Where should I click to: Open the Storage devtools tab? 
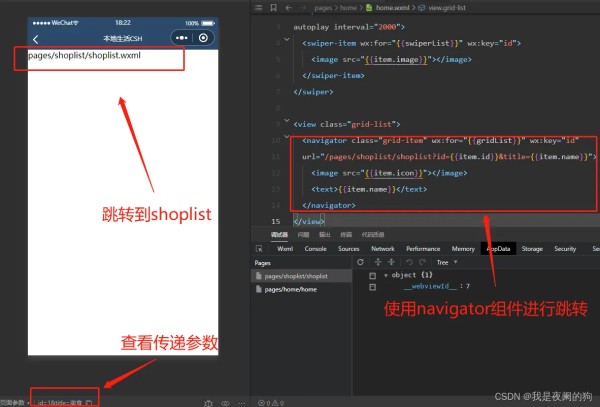(532, 249)
